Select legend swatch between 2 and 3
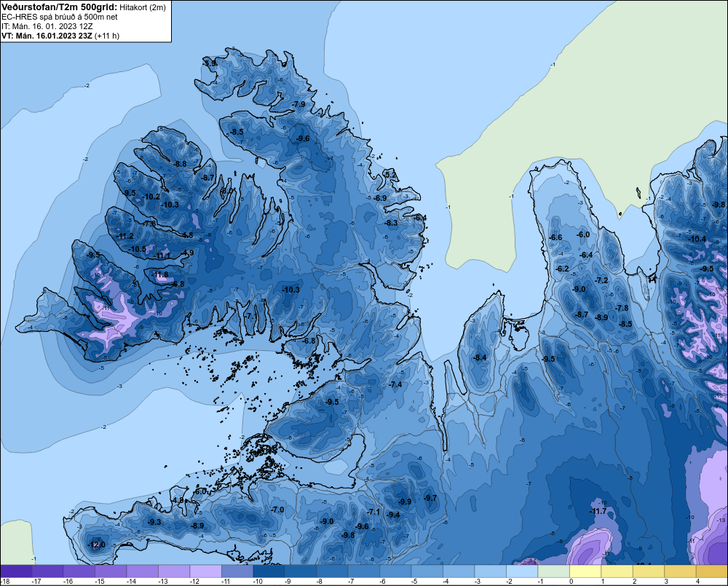Screen dimensions: 728x586 click(648, 571)
